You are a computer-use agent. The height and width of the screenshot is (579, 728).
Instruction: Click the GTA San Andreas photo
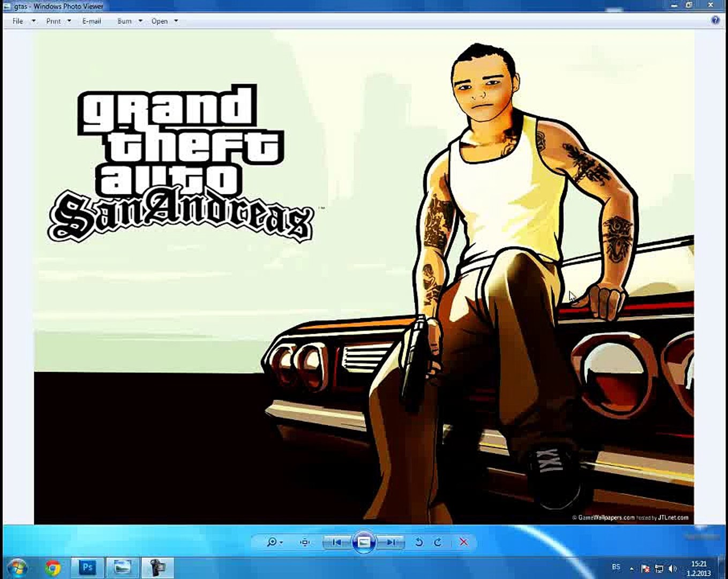tap(364, 277)
